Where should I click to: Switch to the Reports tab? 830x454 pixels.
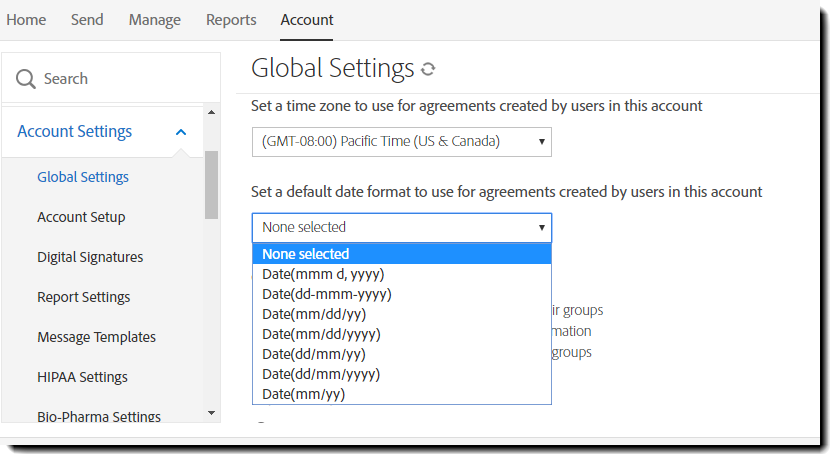coord(231,20)
